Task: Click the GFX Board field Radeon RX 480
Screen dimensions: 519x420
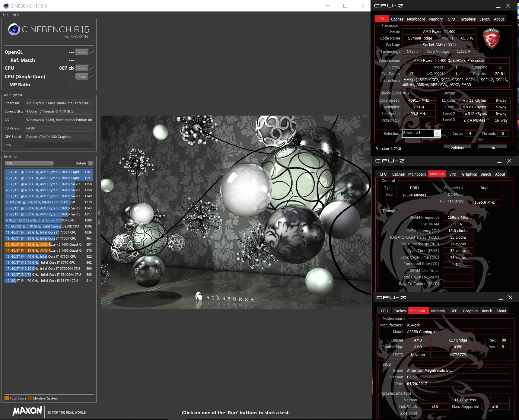Action: tap(59, 137)
